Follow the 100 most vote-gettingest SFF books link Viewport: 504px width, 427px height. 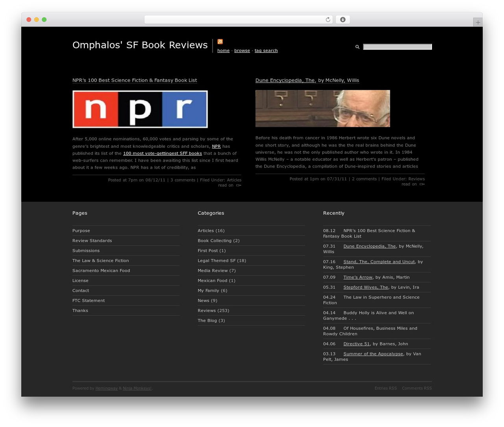(x=163, y=153)
